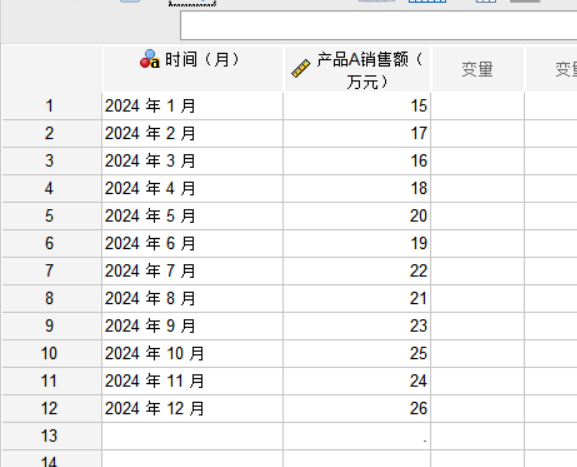Screen dimensions: 577x467
Task: Click cell '2024 年 5 月'
Action: coord(192,216)
